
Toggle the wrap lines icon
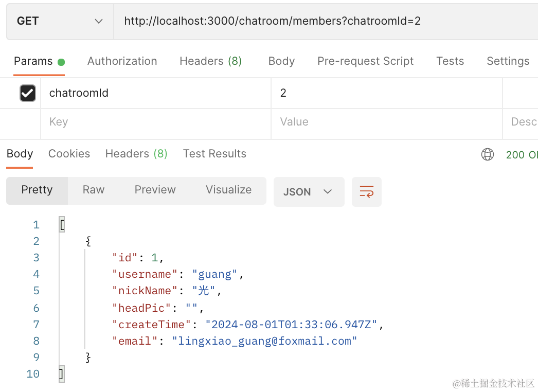coord(367,192)
